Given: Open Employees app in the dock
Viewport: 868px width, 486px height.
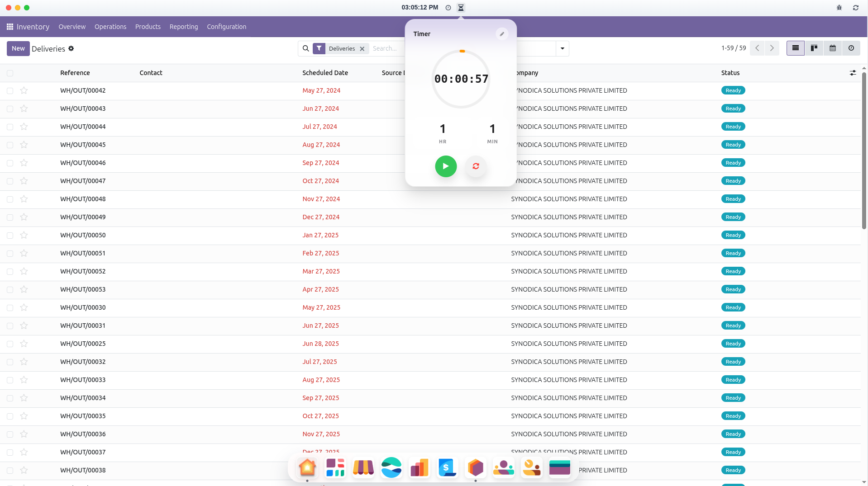Looking at the screenshot, I should (x=504, y=467).
